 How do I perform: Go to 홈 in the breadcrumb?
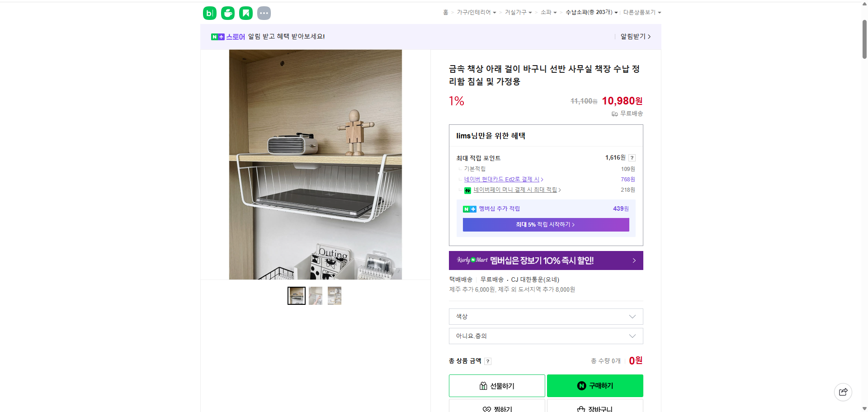point(445,12)
